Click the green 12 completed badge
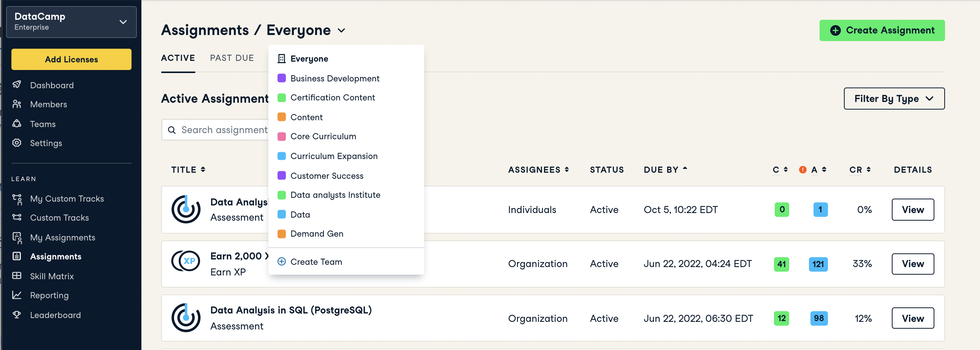 782,318
